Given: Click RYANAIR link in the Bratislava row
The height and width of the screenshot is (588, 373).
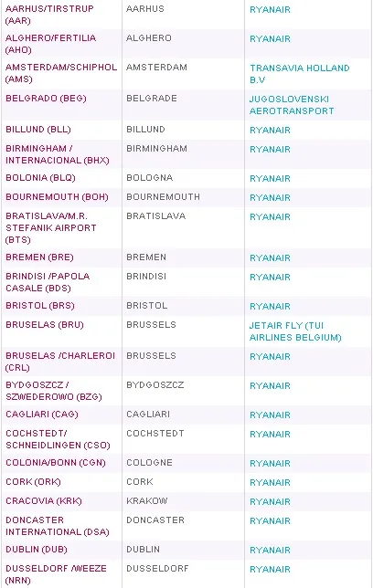Looking at the screenshot, I should pos(270,216).
